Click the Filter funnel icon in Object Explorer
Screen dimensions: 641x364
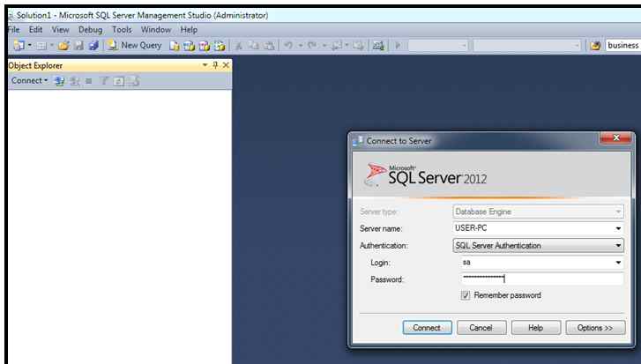104,81
